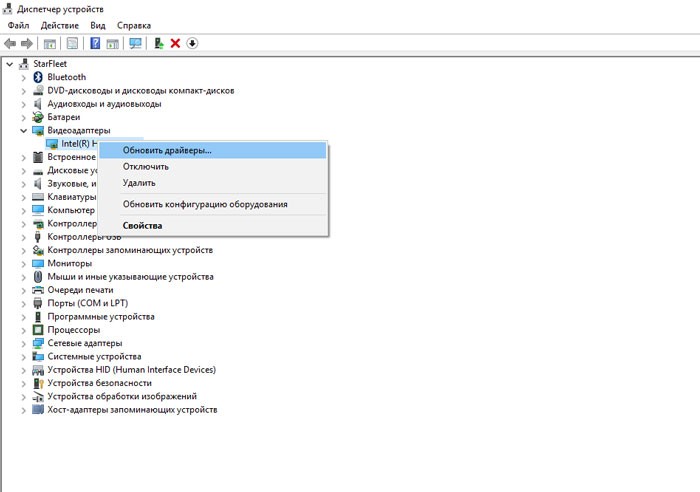The height and width of the screenshot is (492, 700).
Task: Click the Процессоры processor icon
Action: pyautogui.click(x=38, y=330)
